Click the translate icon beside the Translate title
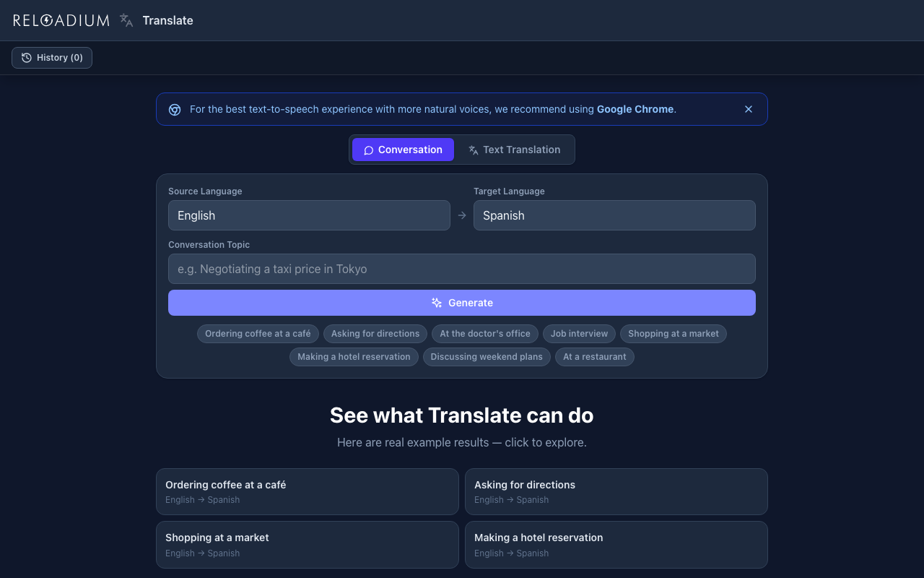The image size is (924, 578). pyautogui.click(x=126, y=20)
